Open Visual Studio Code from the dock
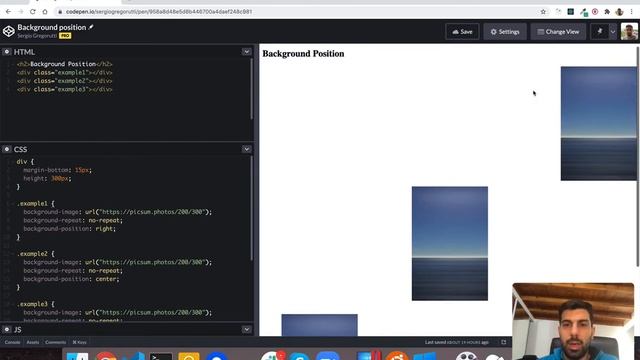The height and width of the screenshot is (360, 640). pyautogui.click(x=134, y=356)
